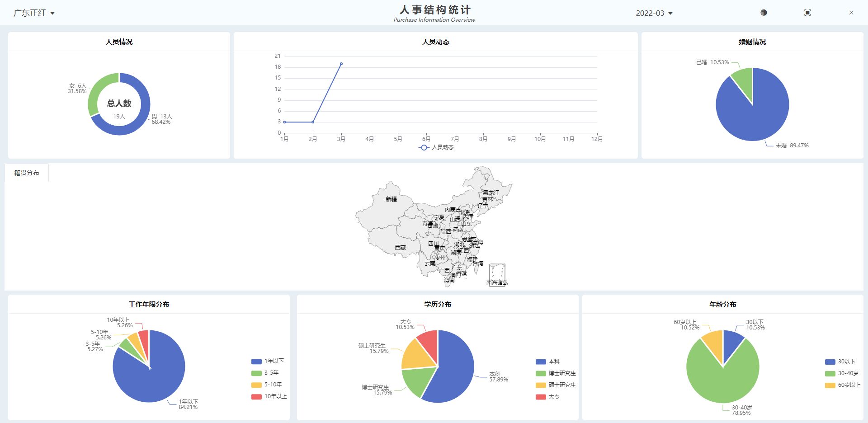
Task: Click the 大专 red legend marker
Action: pyautogui.click(x=541, y=397)
